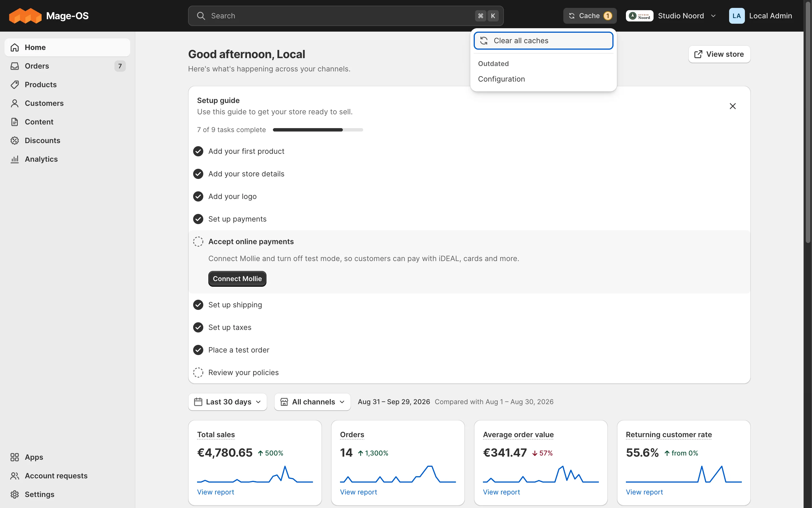Mark Accept online payments task complete
Image resolution: width=812 pixels, height=508 pixels.
[198, 242]
